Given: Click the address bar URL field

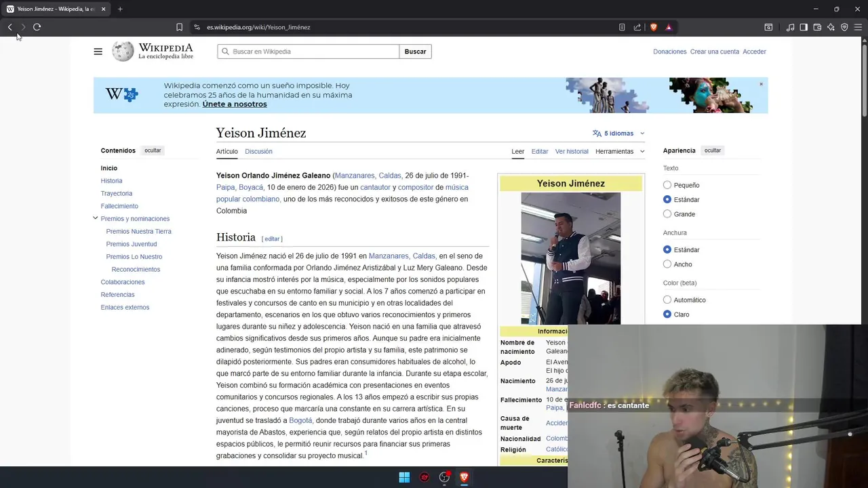Looking at the screenshot, I should pyautogui.click(x=407, y=27).
